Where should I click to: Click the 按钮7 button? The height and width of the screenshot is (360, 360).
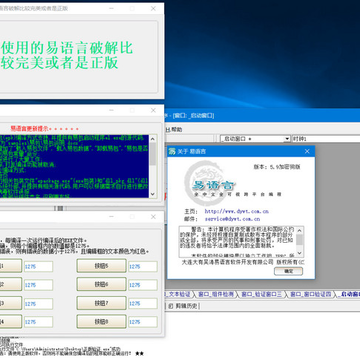click(x=102, y=303)
